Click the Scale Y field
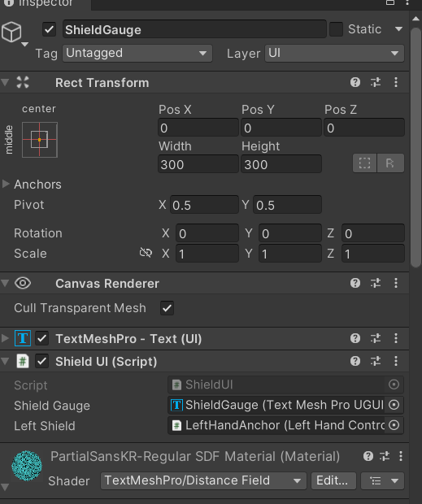This screenshot has height=504, width=422. (290, 254)
